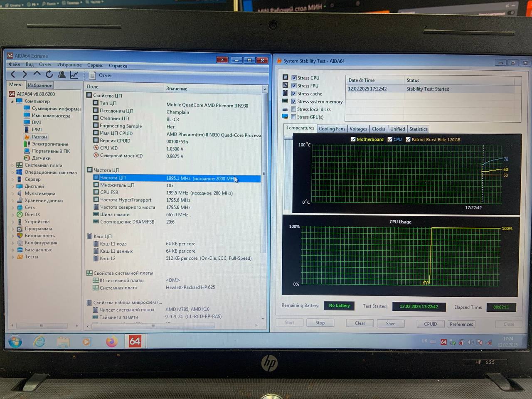
Task: Open Windows Media Player from the taskbar
Action: click(86, 342)
